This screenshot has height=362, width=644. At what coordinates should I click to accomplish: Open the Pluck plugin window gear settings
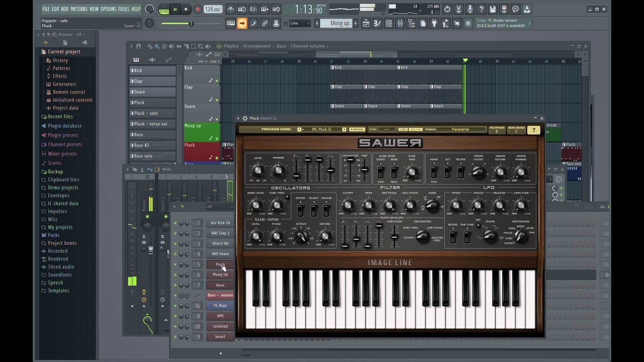point(245,118)
